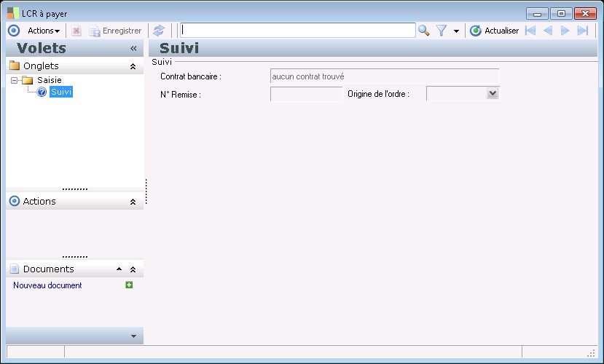
Task: Click the refresh arrows icon beside Enregistrer
Action: [x=159, y=31]
